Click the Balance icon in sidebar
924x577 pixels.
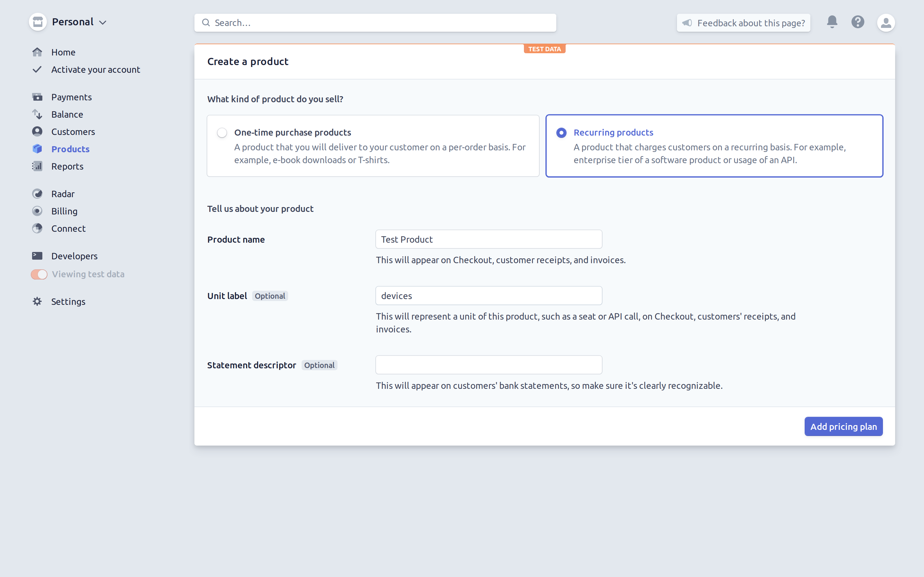coord(37,114)
